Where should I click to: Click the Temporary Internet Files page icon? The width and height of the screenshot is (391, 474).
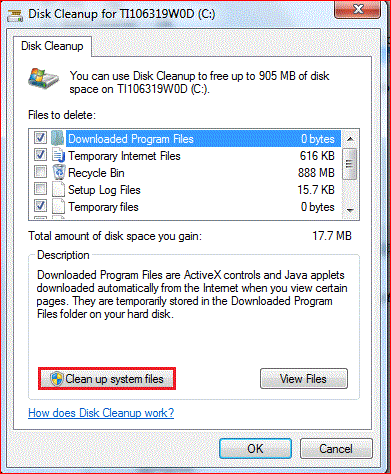pyautogui.click(x=59, y=155)
